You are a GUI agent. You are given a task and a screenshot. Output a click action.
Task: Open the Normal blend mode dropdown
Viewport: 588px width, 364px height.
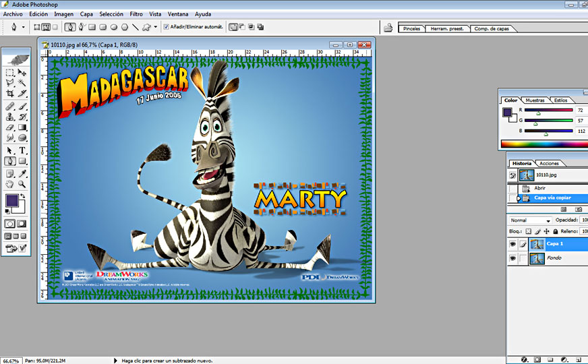coord(529,220)
